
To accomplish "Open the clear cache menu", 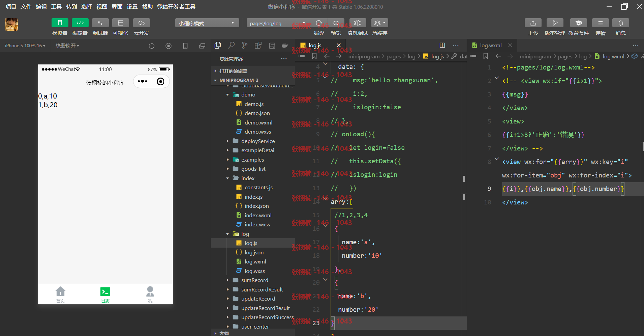I will [379, 23].
